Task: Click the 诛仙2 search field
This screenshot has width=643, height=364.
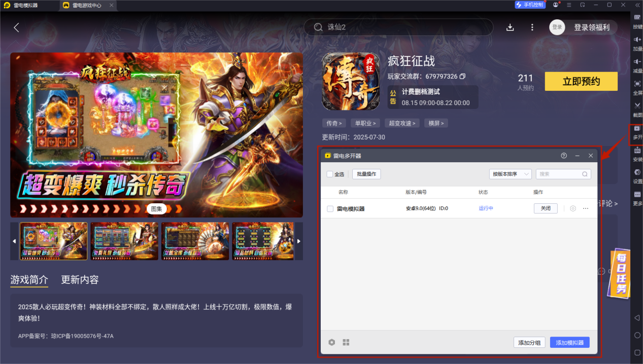Action: tap(398, 27)
